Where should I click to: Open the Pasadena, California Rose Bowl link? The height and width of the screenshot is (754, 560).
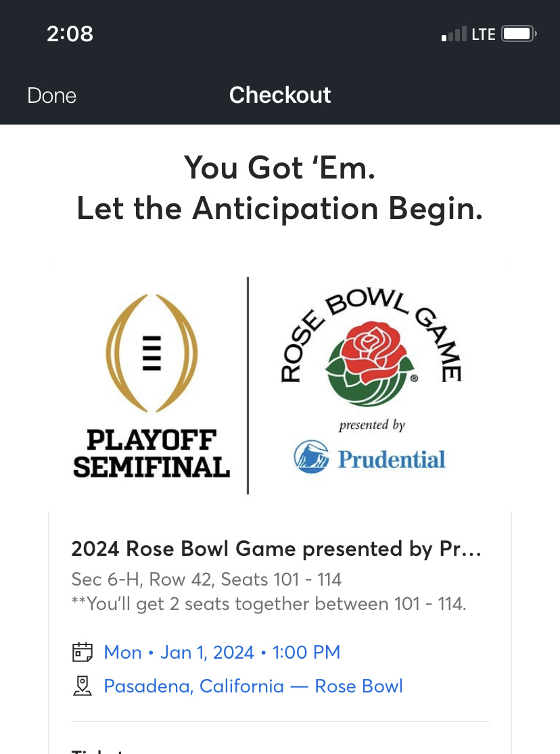(253, 686)
